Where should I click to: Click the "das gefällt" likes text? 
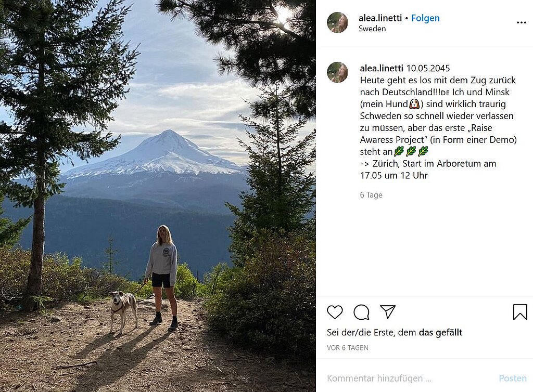click(440, 332)
